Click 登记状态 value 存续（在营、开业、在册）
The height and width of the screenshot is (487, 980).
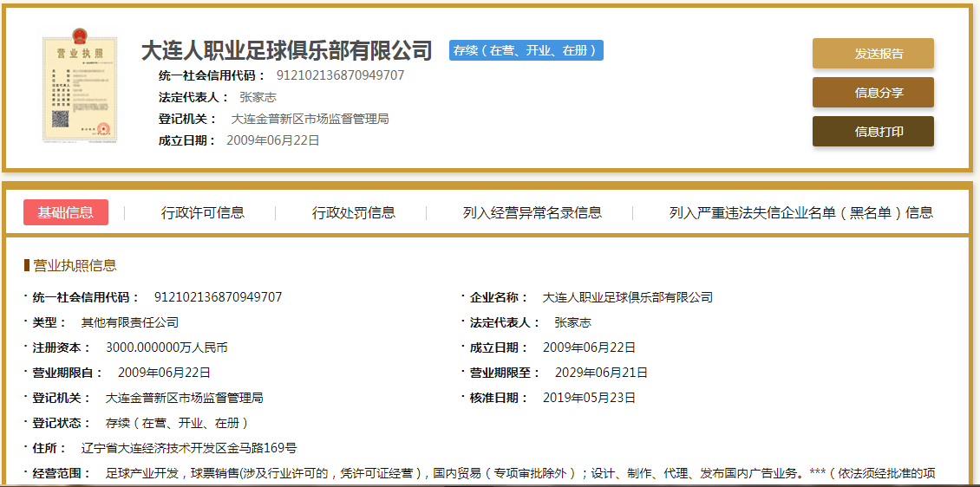pos(179,424)
